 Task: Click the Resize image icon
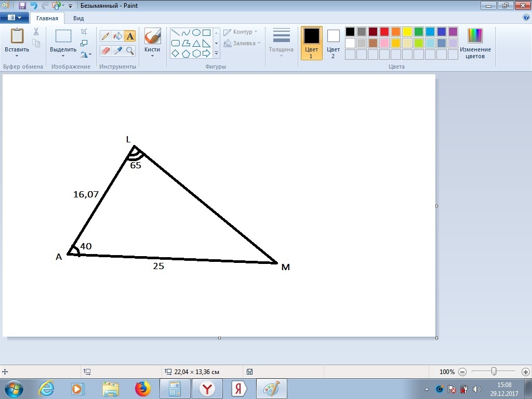[84, 43]
